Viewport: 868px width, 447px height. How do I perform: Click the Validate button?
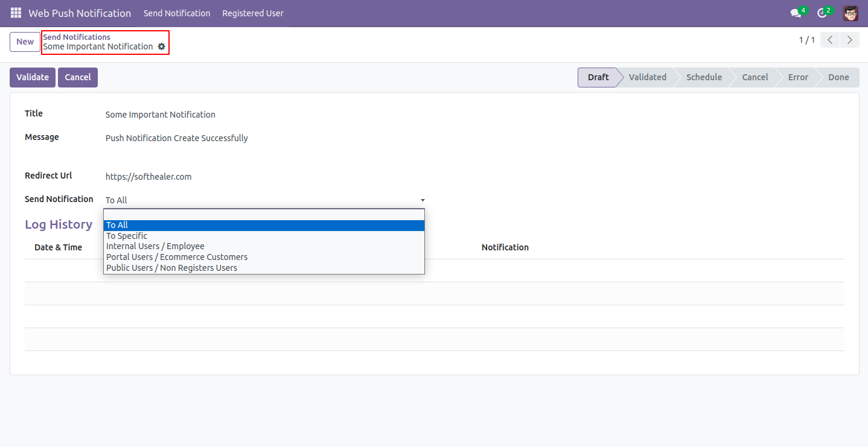33,77
